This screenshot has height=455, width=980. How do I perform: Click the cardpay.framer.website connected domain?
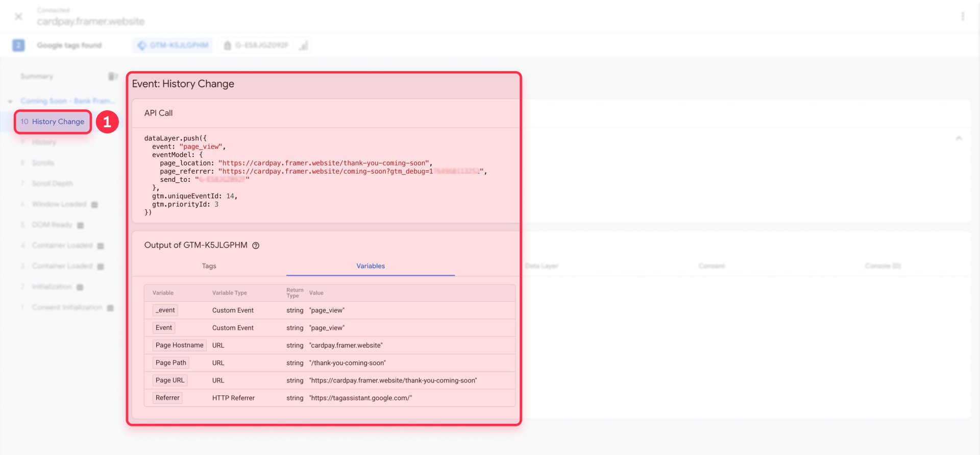tap(91, 21)
